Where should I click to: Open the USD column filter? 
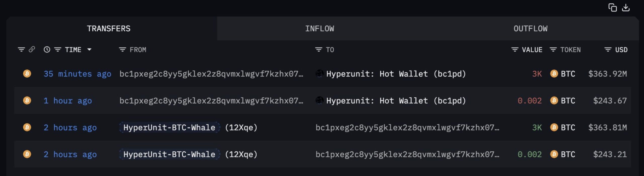(x=608, y=50)
